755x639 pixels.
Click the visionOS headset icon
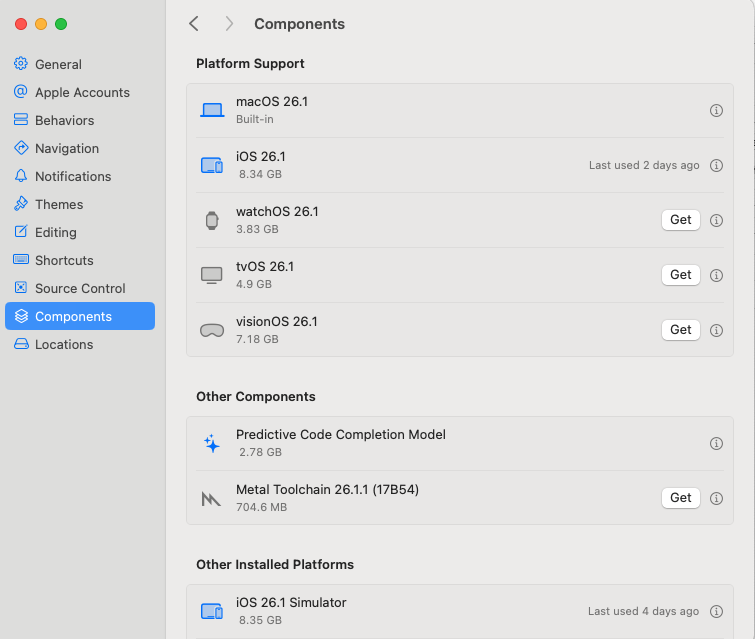click(212, 330)
